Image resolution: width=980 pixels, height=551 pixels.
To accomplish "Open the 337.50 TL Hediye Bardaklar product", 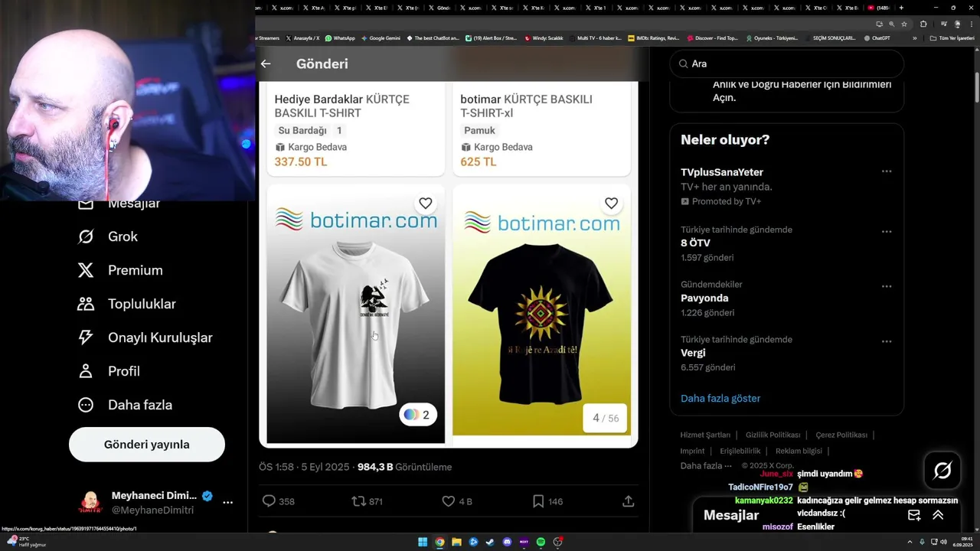I will click(x=356, y=130).
